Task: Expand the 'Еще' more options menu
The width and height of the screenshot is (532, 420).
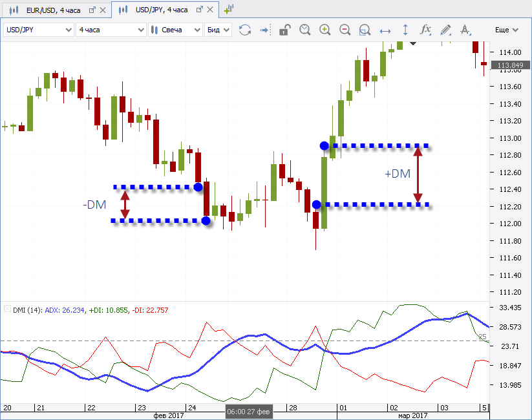Action: [506, 30]
